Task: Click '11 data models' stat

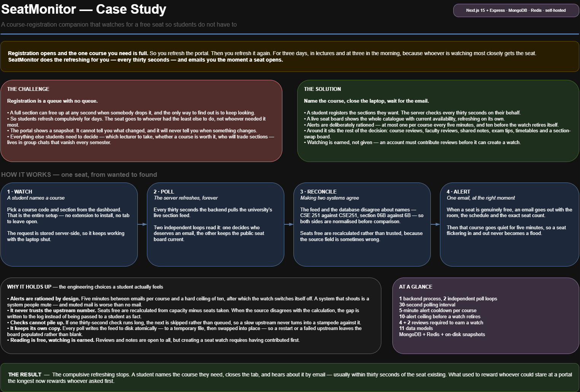Action: pyautogui.click(x=416, y=329)
